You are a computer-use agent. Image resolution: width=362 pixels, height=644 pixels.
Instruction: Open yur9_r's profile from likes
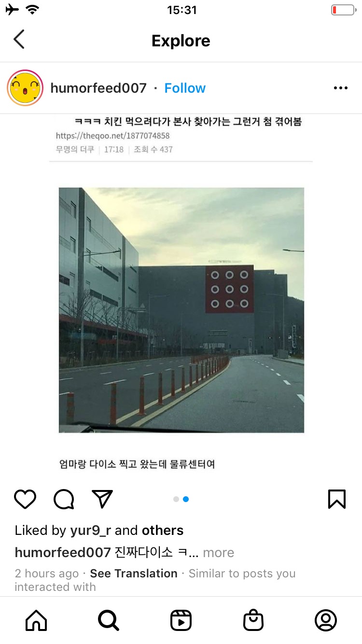click(91, 531)
